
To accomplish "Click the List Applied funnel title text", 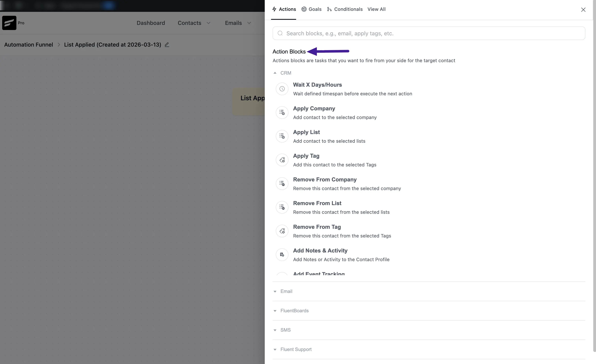I will 113,45.
